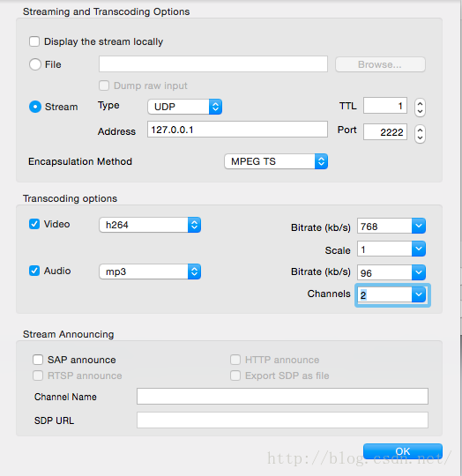Open the mp3 audio codec dropdown

tap(150, 271)
